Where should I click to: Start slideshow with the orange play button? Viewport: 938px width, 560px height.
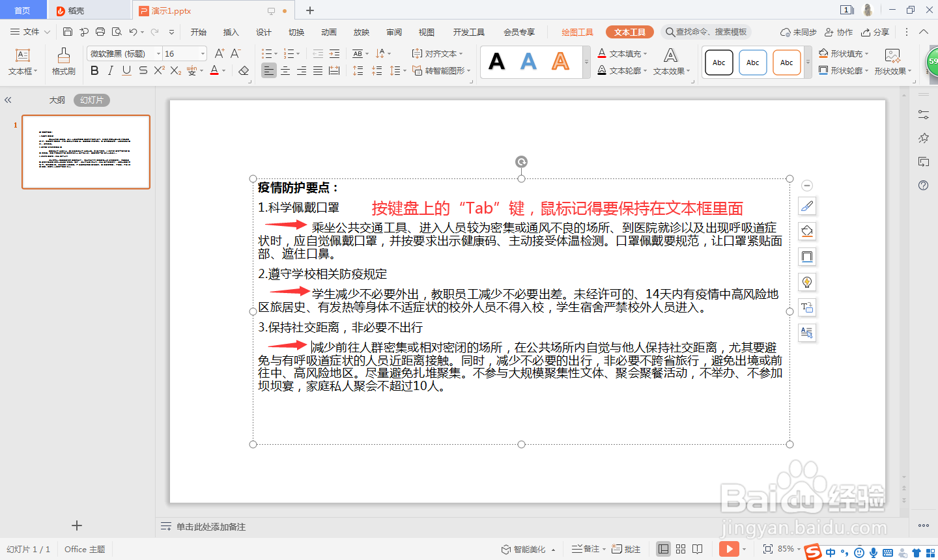click(730, 549)
